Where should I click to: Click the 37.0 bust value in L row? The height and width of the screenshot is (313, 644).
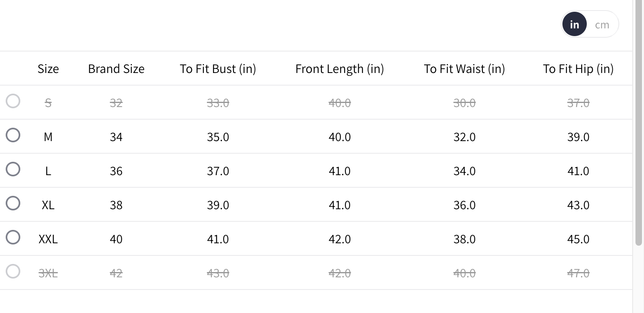coord(218,171)
